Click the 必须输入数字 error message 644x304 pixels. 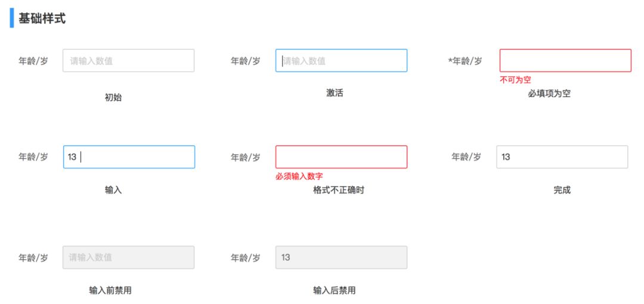click(x=299, y=176)
